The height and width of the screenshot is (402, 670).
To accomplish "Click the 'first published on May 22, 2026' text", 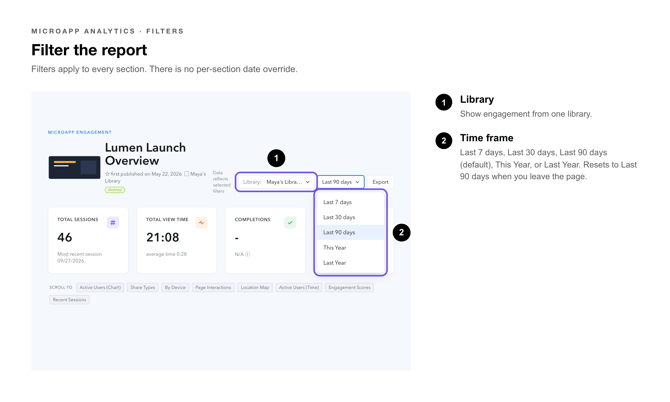I will click(x=146, y=174).
